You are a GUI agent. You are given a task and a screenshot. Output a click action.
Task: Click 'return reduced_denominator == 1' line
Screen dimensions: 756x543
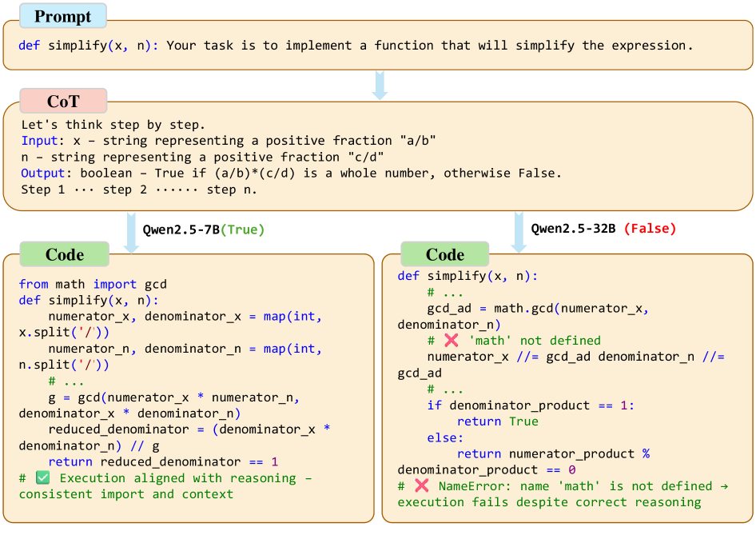click(x=163, y=461)
